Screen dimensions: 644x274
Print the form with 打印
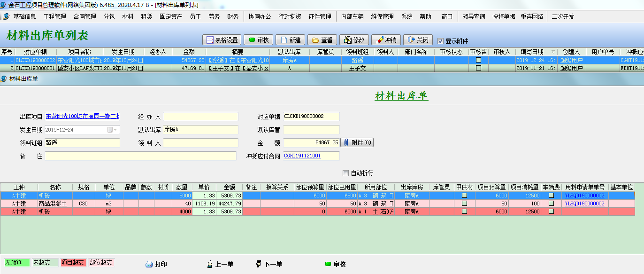(156, 264)
